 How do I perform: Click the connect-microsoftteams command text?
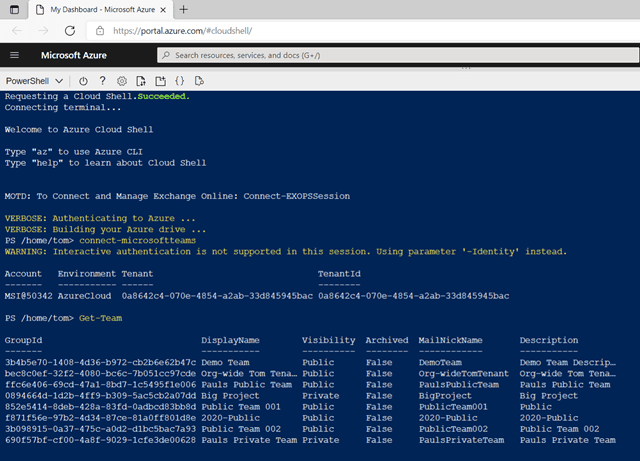coord(138,241)
